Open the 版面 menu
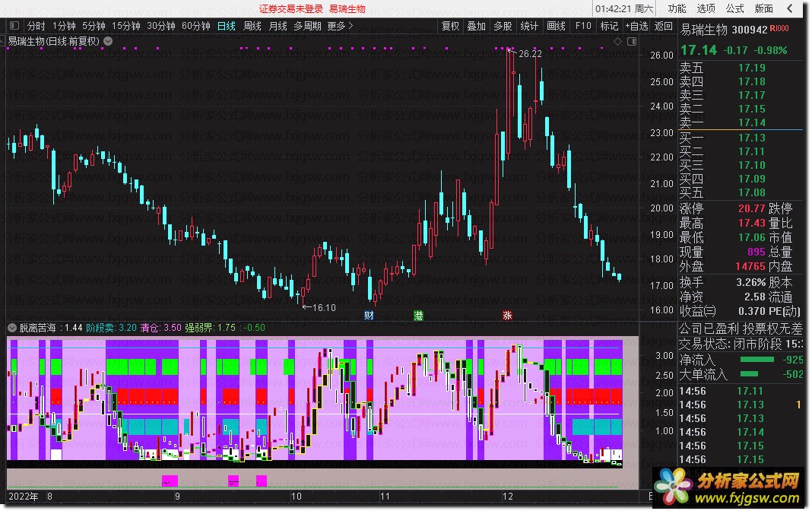812x511 pixels. (x=764, y=8)
